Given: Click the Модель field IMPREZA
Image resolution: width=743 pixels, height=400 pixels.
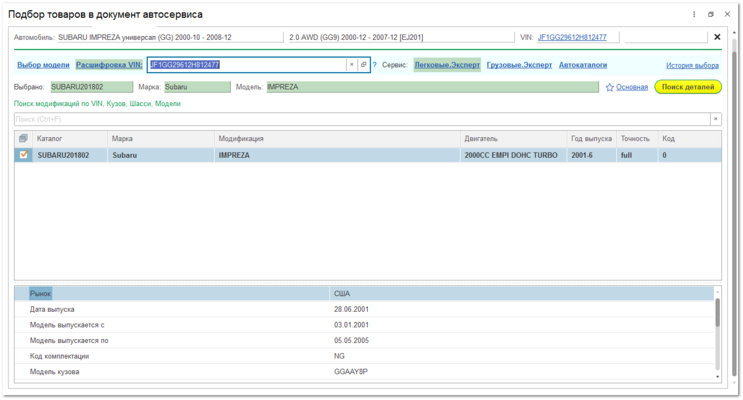Looking at the screenshot, I should point(433,87).
